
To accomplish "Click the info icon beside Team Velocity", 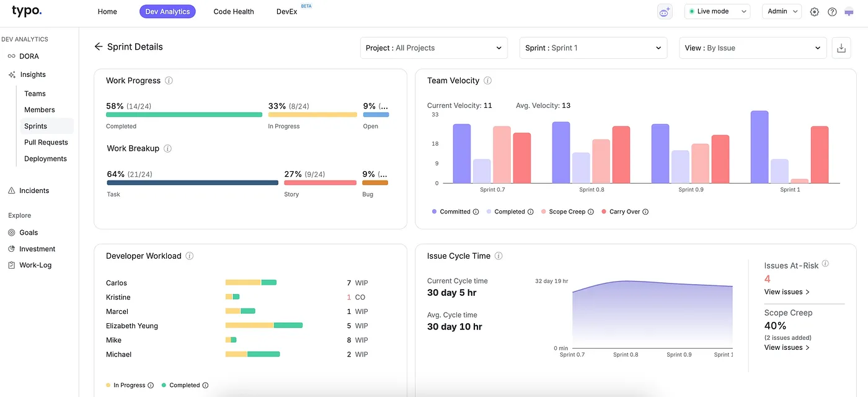I will click(487, 81).
